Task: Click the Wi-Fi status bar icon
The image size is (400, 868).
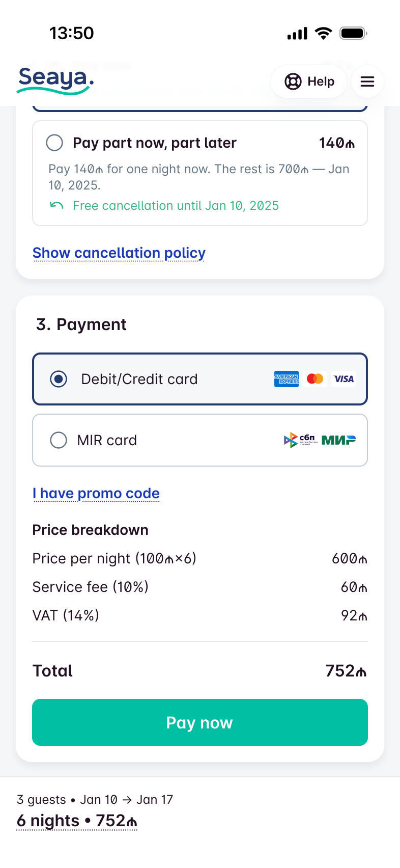Action: (x=323, y=34)
